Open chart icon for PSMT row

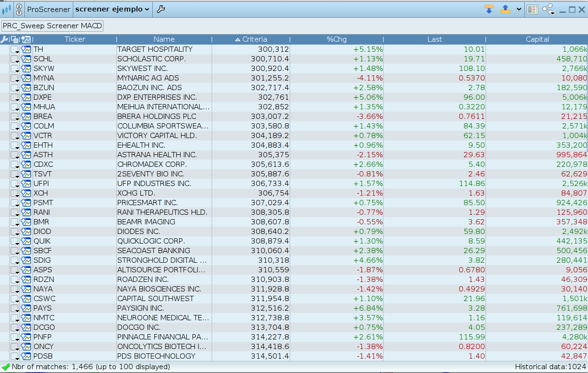[26, 203]
